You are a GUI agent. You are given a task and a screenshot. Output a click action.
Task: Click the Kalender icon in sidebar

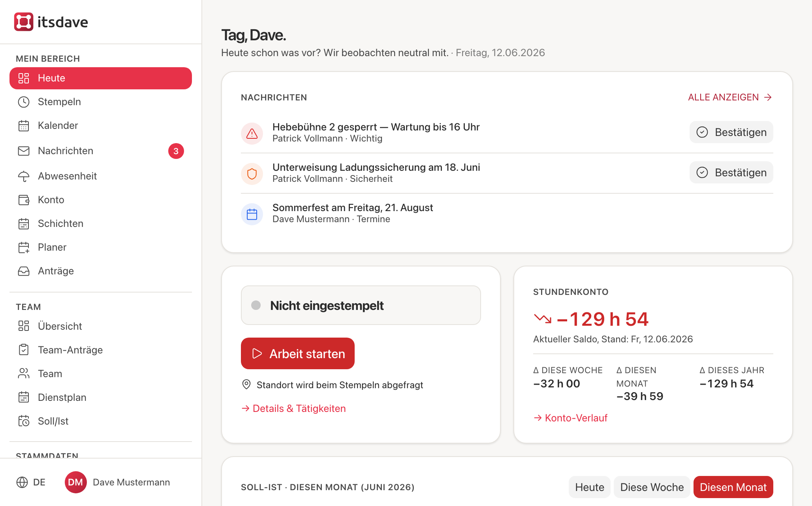tap(24, 126)
